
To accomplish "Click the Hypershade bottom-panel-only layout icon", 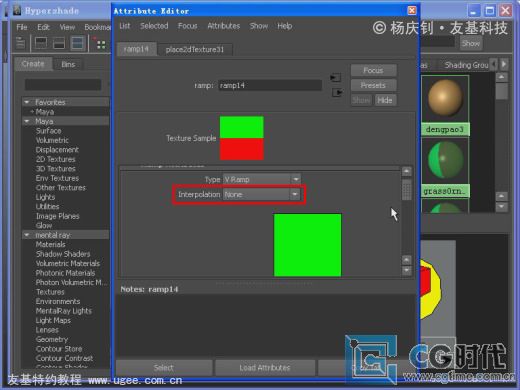I will pyautogui.click(x=59, y=43).
